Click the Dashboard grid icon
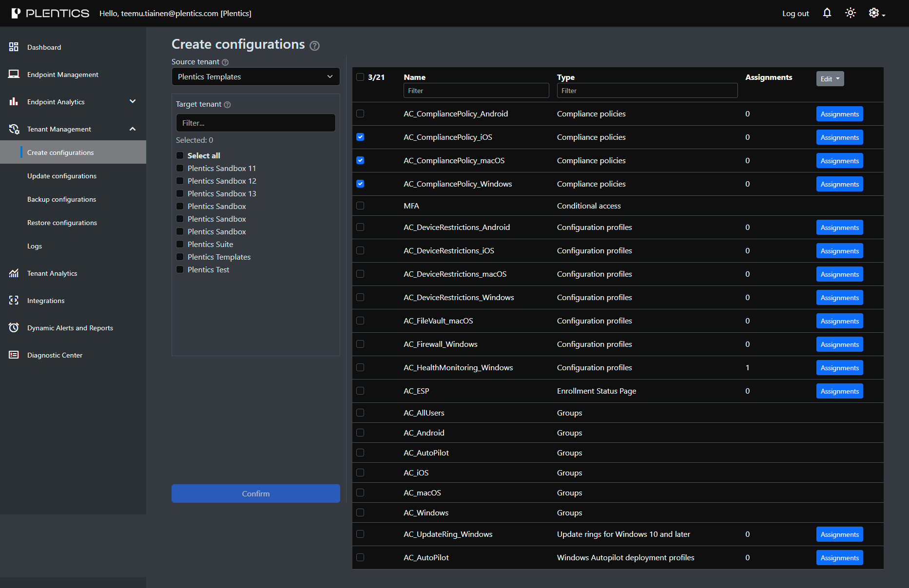 (14, 47)
